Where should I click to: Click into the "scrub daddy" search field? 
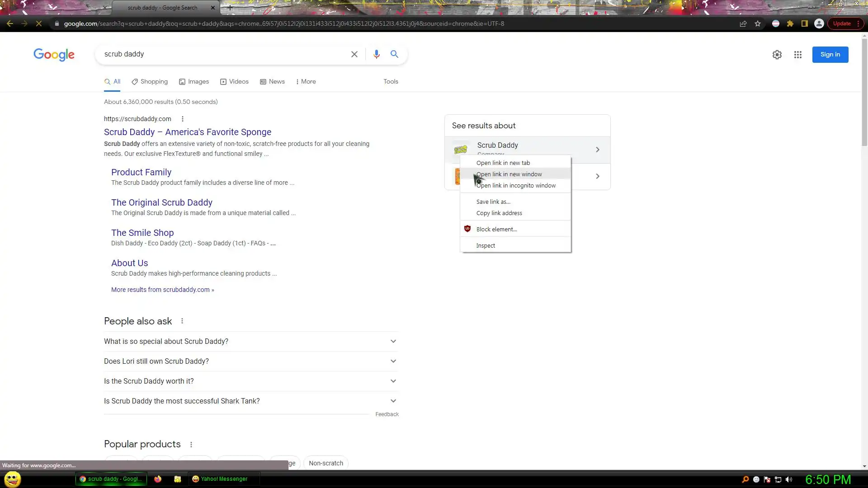coord(222,54)
